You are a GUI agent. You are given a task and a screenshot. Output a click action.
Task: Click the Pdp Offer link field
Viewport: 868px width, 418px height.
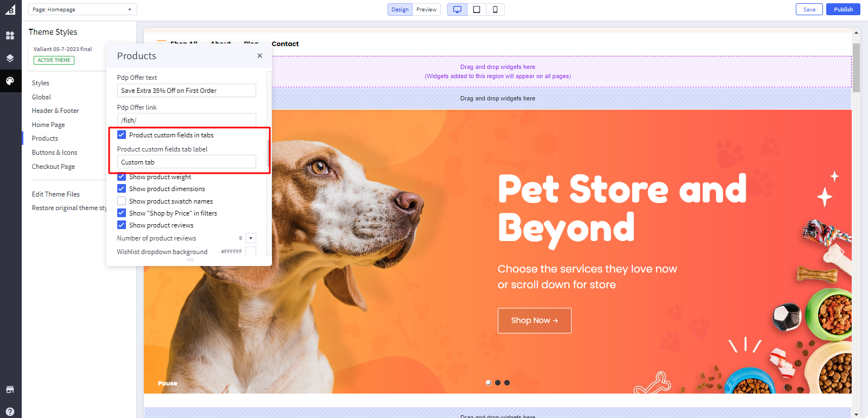[x=187, y=119]
